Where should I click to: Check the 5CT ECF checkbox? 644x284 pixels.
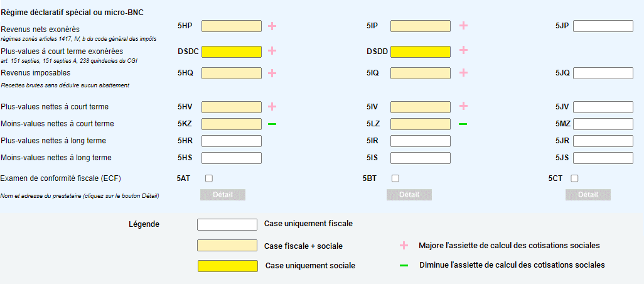pyautogui.click(x=574, y=178)
